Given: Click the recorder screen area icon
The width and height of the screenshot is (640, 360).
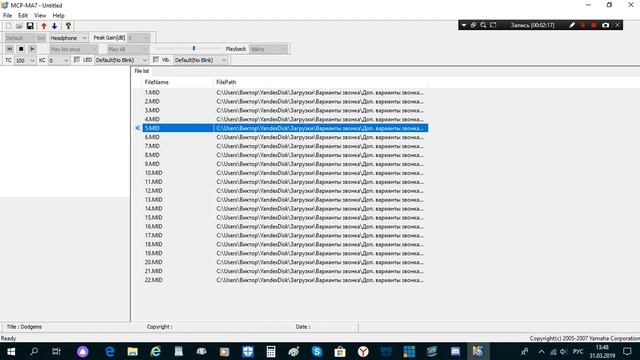Looking at the screenshot, I should coord(493,25).
